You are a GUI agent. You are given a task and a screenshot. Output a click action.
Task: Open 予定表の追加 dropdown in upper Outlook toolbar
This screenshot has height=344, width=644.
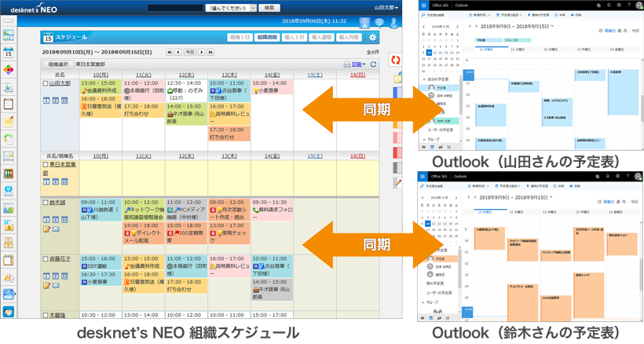[509, 15]
